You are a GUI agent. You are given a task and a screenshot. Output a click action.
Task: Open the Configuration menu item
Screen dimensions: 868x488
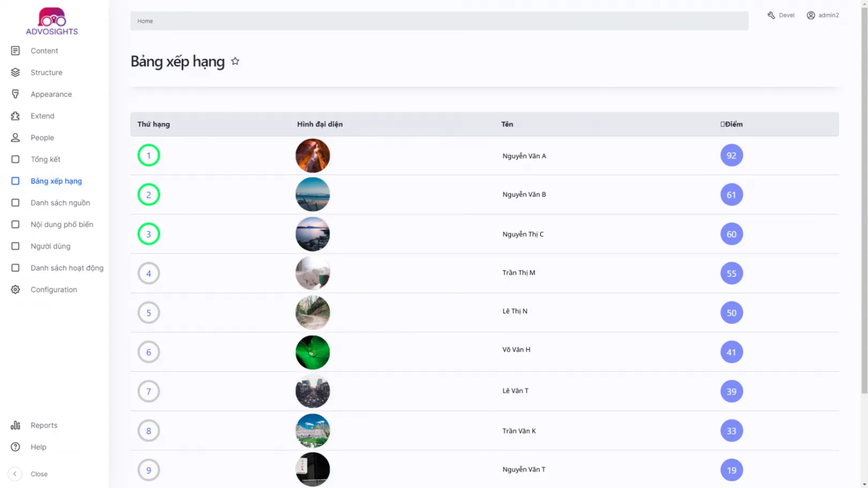[54, 289]
